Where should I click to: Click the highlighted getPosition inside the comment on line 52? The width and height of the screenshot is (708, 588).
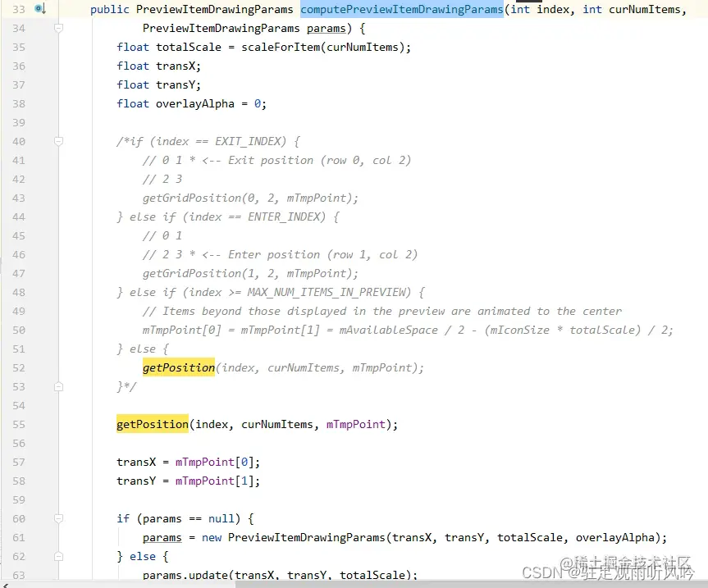179,367
